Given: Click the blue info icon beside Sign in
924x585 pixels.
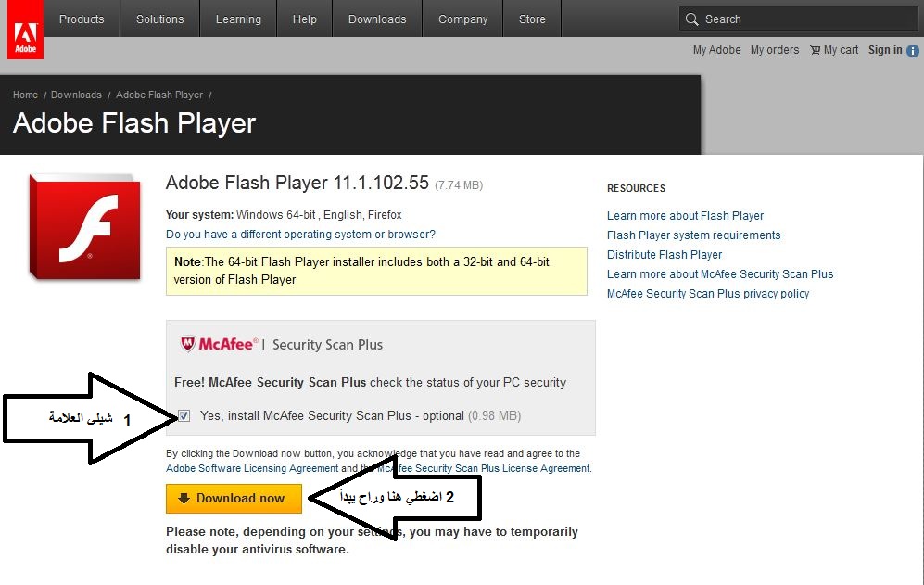Looking at the screenshot, I should (x=913, y=51).
